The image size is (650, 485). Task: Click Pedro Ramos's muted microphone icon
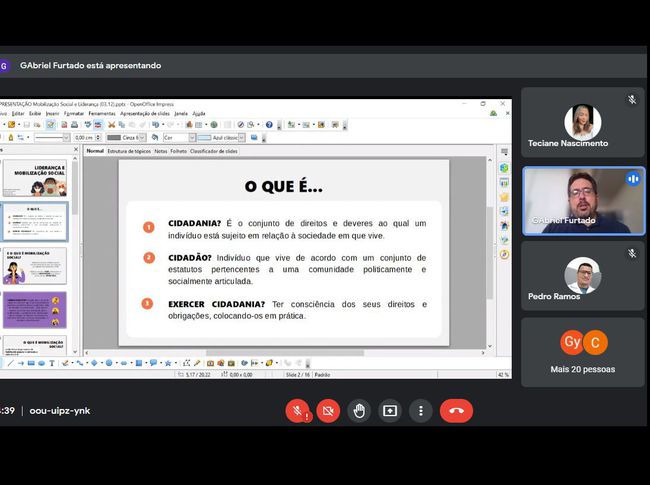click(632, 254)
